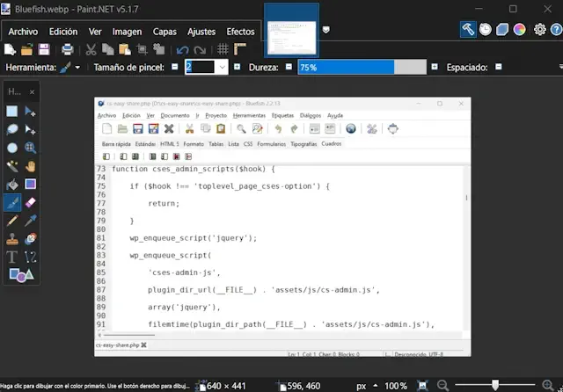The height and width of the screenshot is (392, 563).
Task: Increase brush size with plus button
Action: coord(237,67)
